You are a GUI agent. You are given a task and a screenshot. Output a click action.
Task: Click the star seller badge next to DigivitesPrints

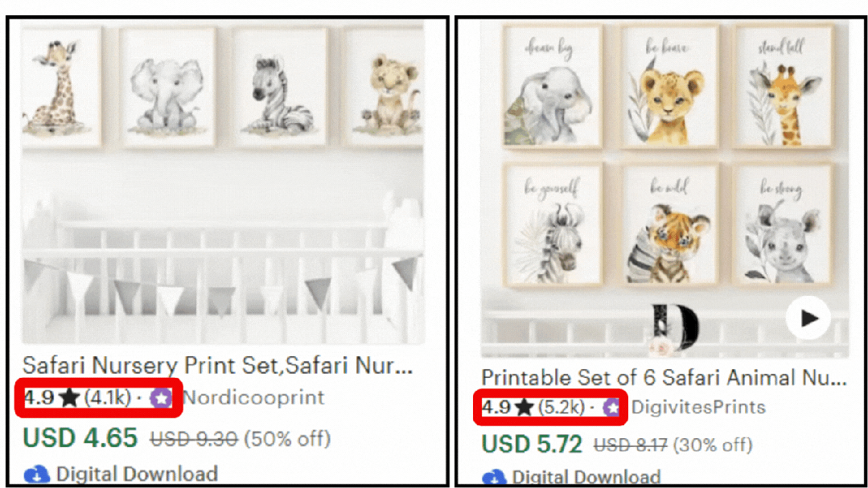tap(612, 408)
